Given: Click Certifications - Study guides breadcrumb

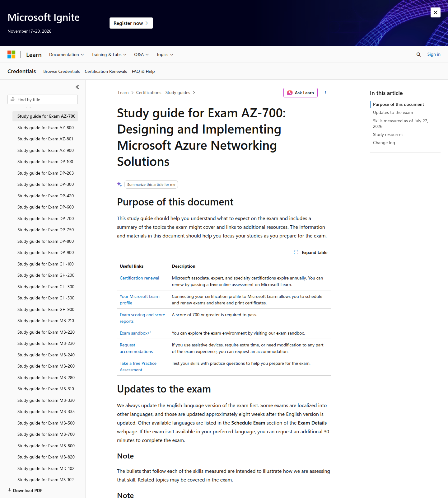Looking at the screenshot, I should click(163, 92).
